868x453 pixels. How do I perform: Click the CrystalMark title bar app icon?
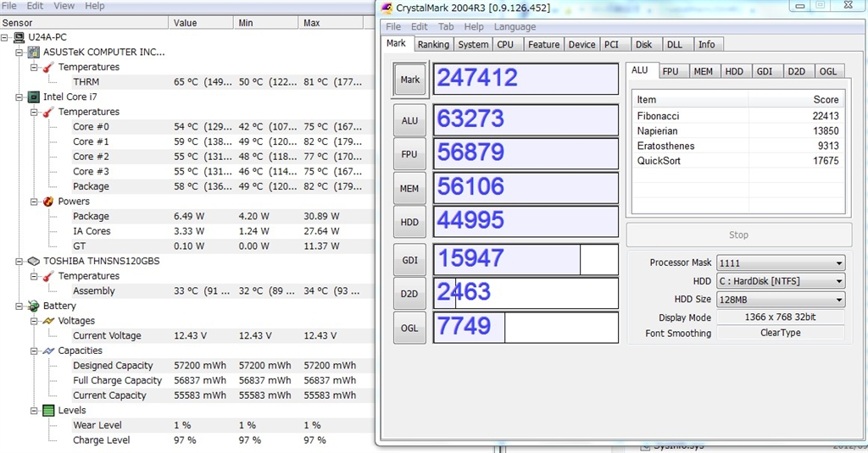click(x=387, y=8)
